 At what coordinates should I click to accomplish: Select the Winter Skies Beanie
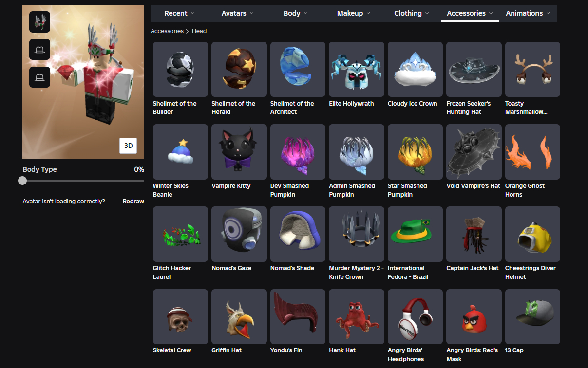click(180, 151)
